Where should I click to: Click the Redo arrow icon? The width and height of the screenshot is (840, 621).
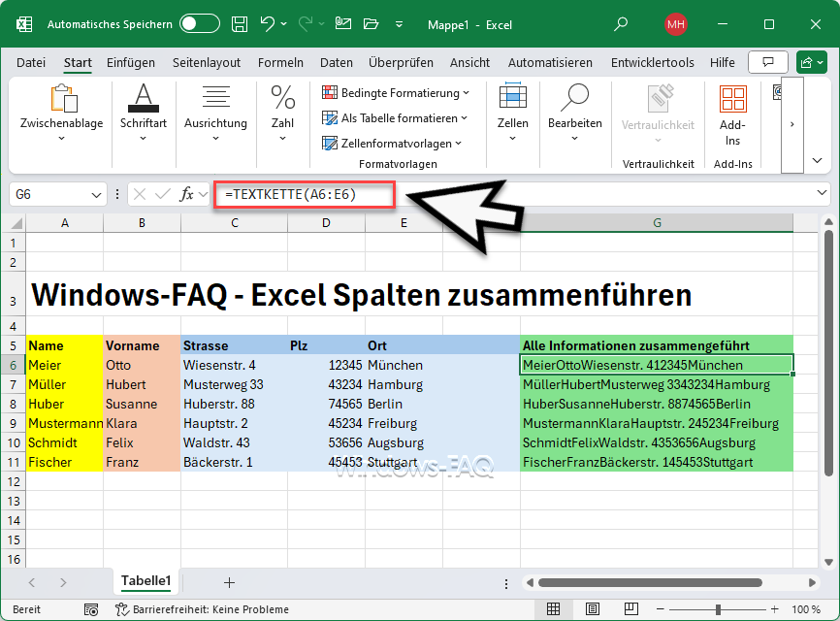(x=306, y=24)
